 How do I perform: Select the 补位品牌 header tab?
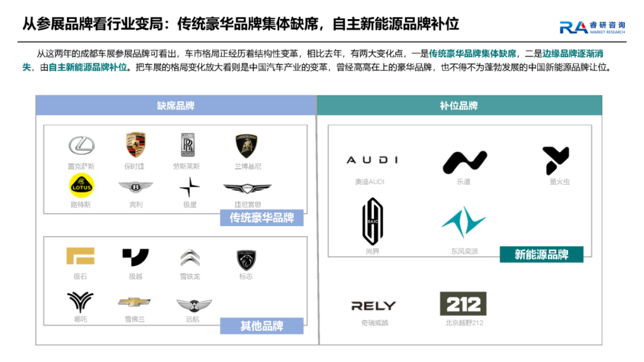(459, 106)
